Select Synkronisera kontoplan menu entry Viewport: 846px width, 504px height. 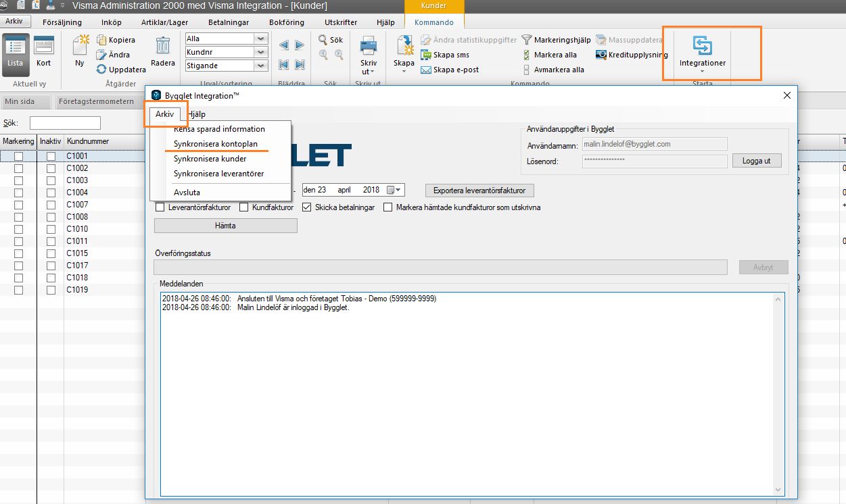(x=216, y=144)
